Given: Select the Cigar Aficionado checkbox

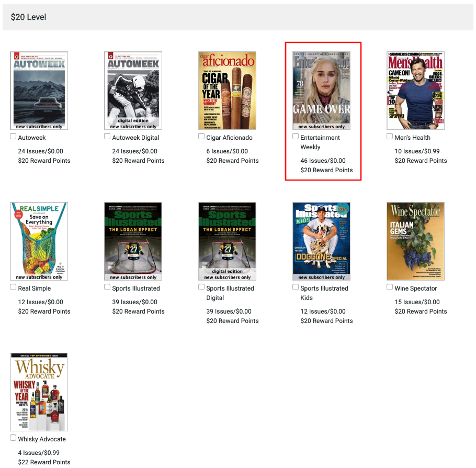Looking at the screenshot, I should 201,136.
